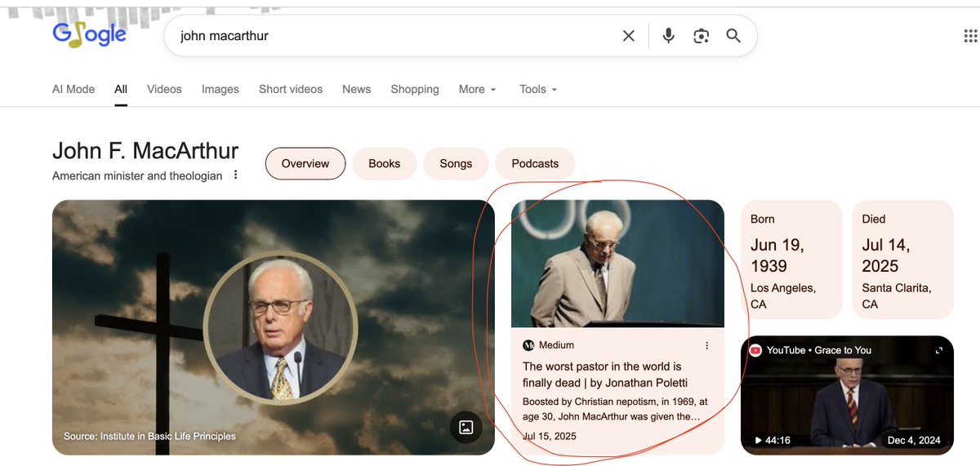Click the Dec 4, 2024 video date
This screenshot has height=466, width=980.
pyautogui.click(x=914, y=441)
